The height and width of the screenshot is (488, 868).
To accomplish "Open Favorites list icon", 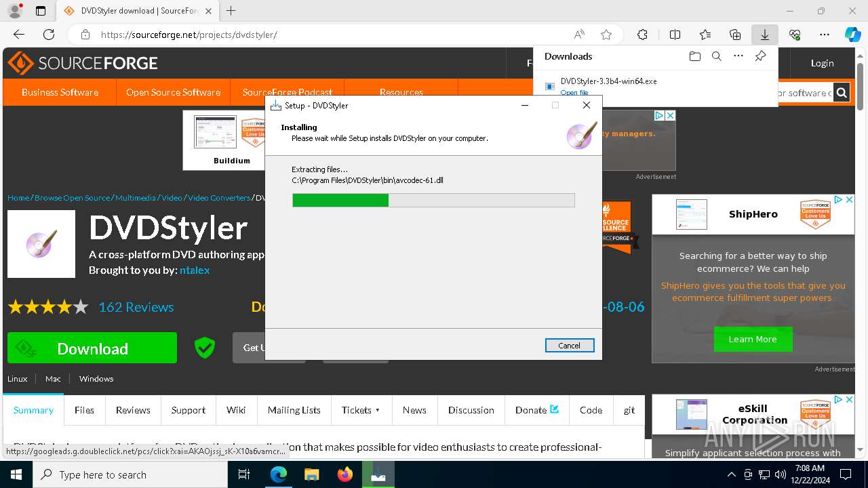I will [x=705, y=35].
